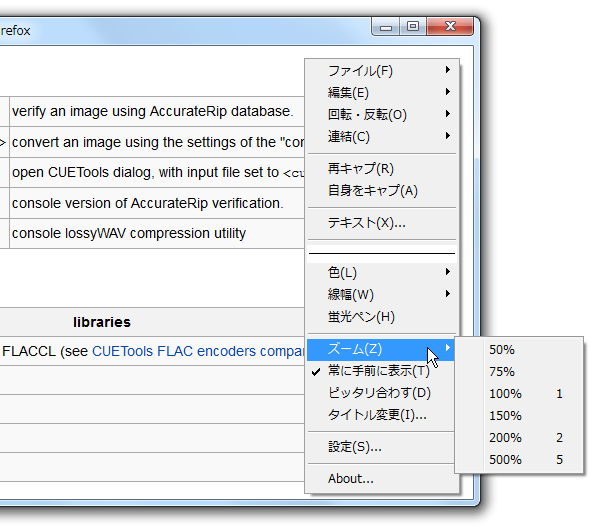Click the black line-style preview in menu

382,253
